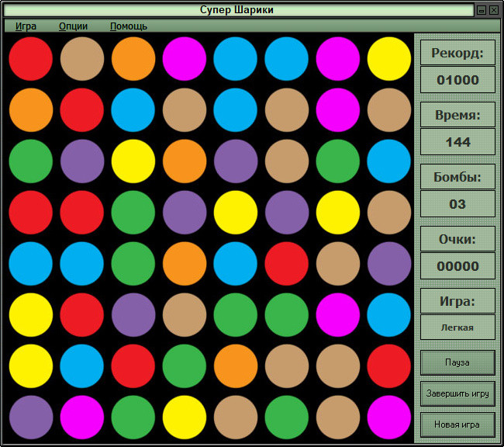Click the Пауза button
Viewport: 504px width, 447px height.
coord(457,362)
